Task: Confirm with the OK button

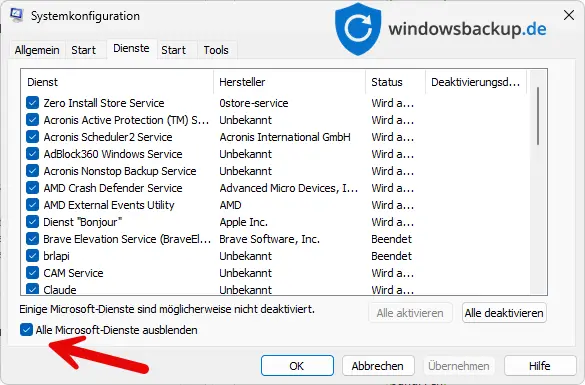Action: pos(297,366)
